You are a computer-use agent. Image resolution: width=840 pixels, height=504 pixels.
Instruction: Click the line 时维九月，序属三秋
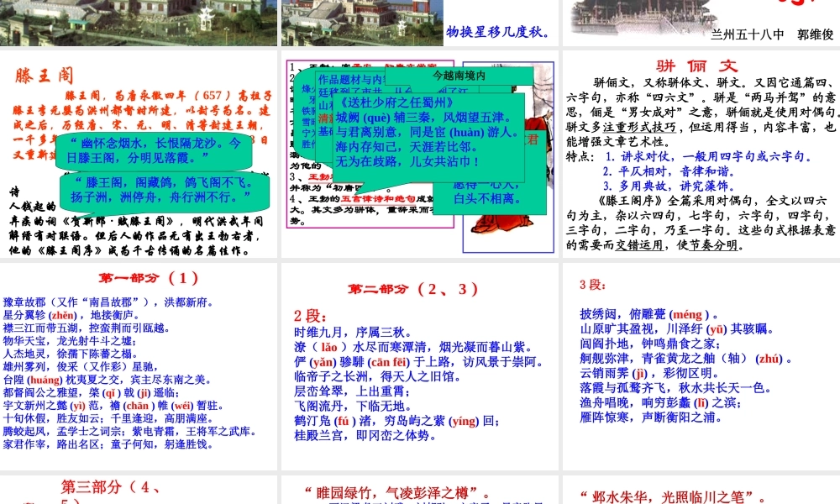(353, 332)
